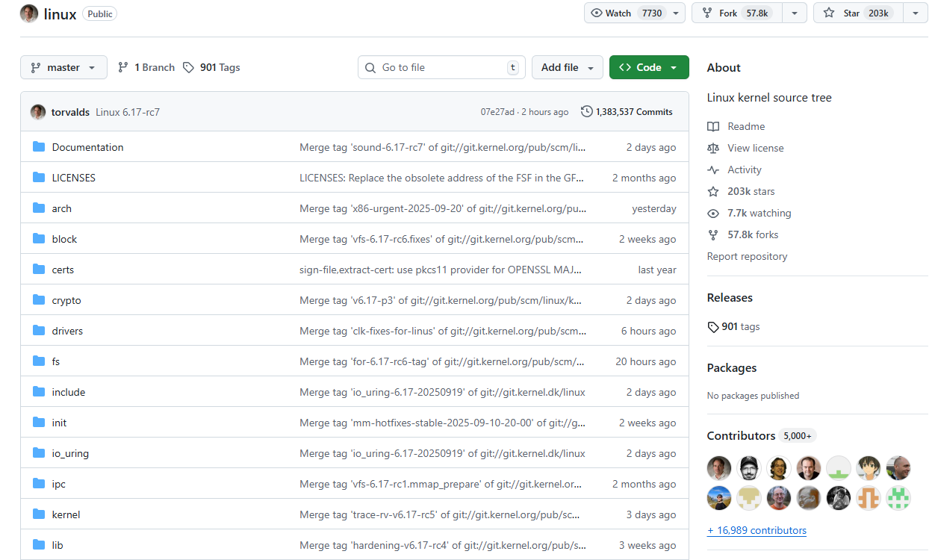This screenshot has width=935, height=560.
Task: Open the Contributors heading link
Action: 741,435
